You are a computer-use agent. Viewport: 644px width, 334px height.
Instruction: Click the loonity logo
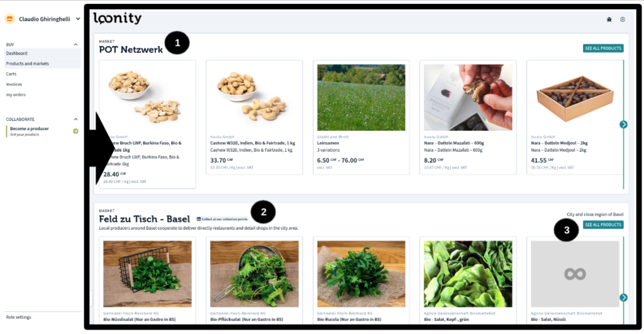[118, 18]
